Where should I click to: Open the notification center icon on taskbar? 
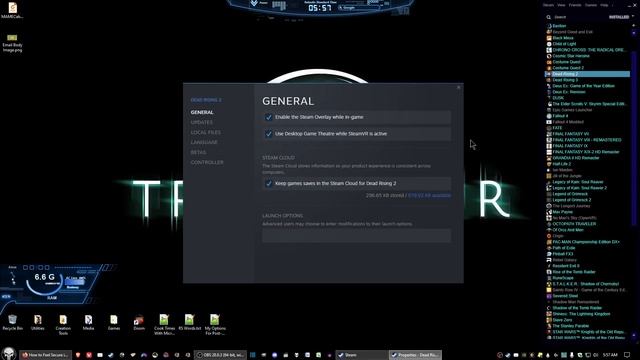627,355
